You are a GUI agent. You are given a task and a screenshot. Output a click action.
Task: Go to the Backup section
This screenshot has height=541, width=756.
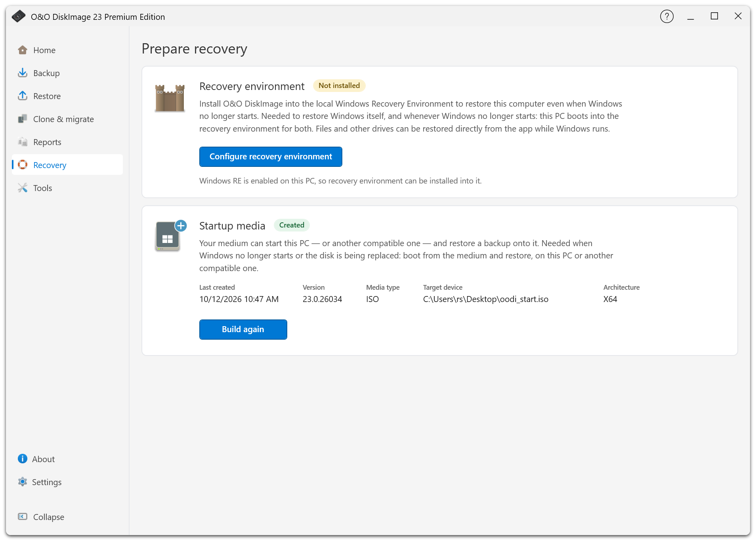(67, 73)
